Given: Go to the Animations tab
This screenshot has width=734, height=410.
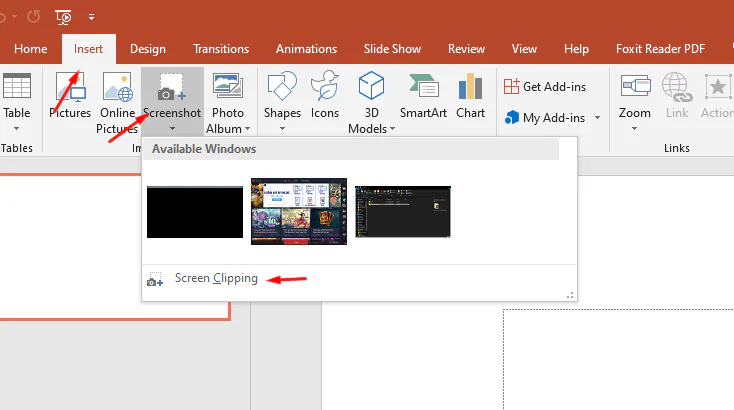Looking at the screenshot, I should (x=306, y=49).
